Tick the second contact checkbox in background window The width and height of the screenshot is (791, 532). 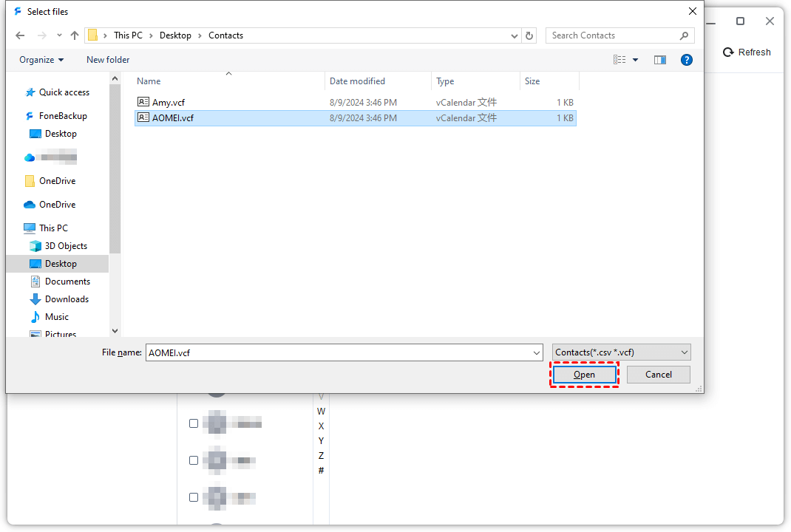[x=194, y=460]
